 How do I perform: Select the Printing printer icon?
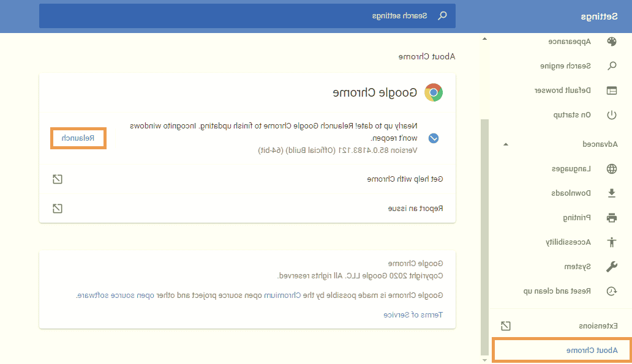[611, 218]
